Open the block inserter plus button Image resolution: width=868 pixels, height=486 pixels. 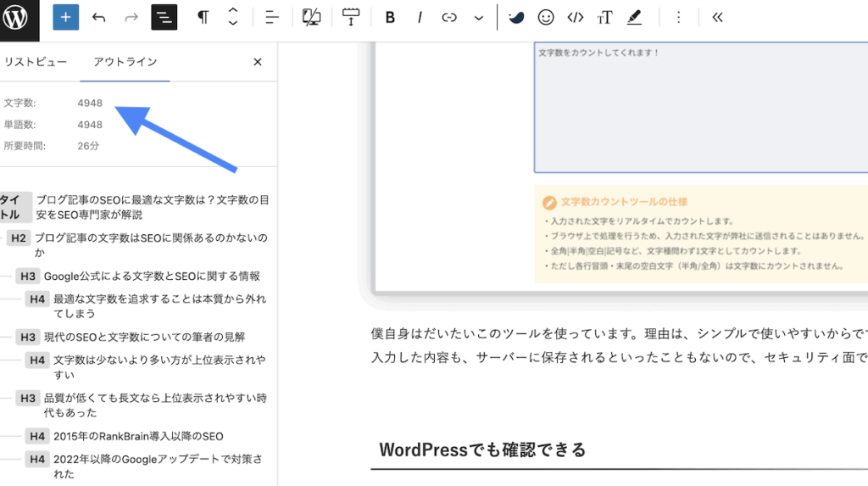[65, 18]
